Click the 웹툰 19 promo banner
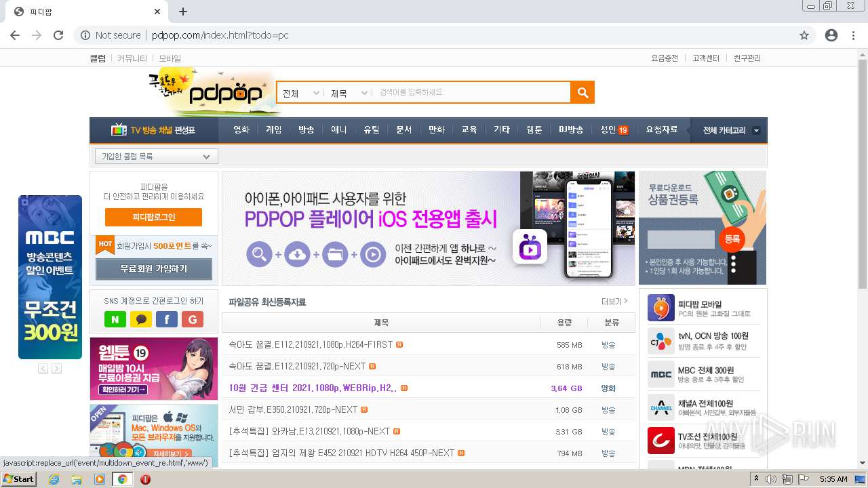 pos(154,369)
